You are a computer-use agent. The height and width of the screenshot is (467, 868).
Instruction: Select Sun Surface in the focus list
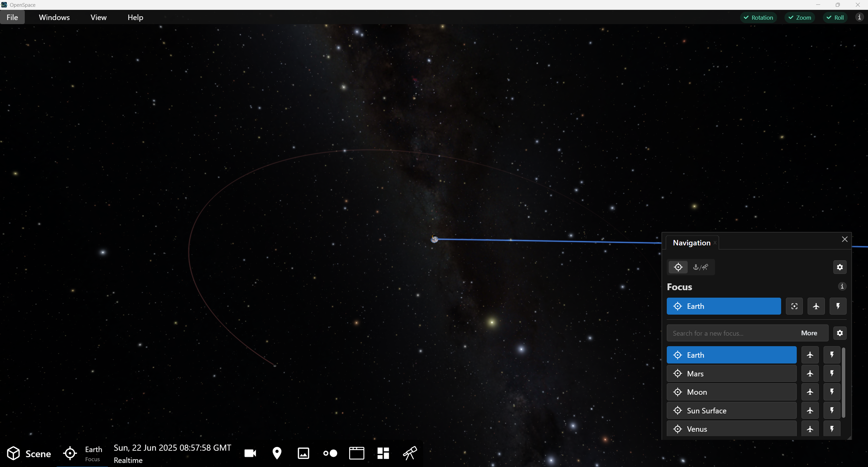pos(732,411)
